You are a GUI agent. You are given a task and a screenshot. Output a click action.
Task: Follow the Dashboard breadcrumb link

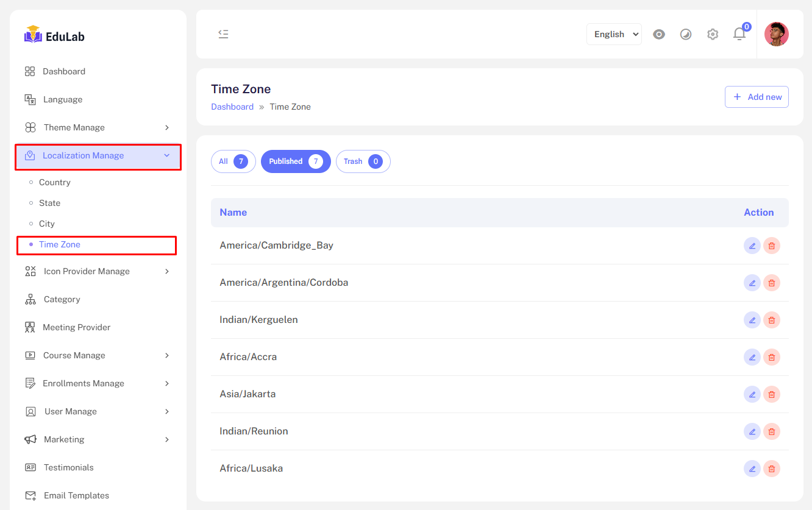click(x=232, y=107)
